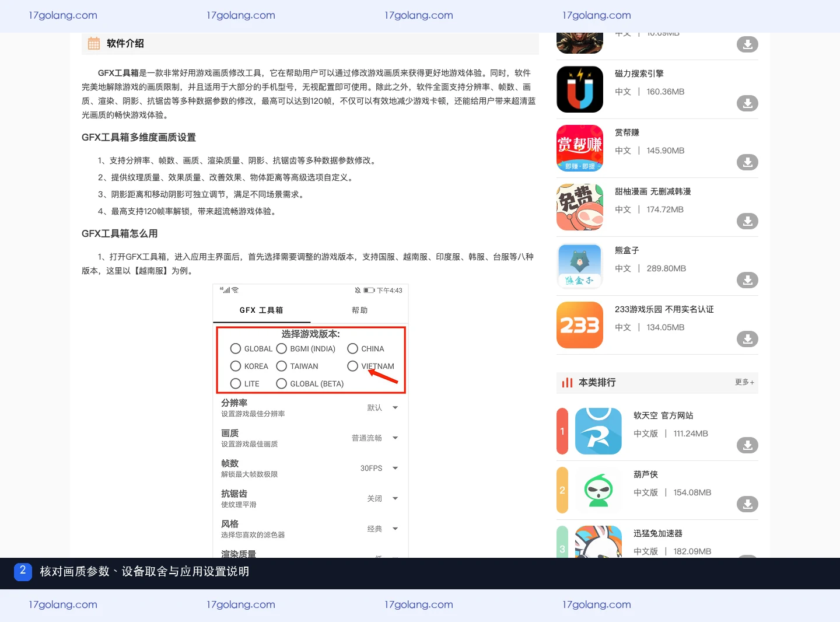The width and height of the screenshot is (840, 622).
Task: Open the 软天空 app icon in ranking
Action: (598, 431)
